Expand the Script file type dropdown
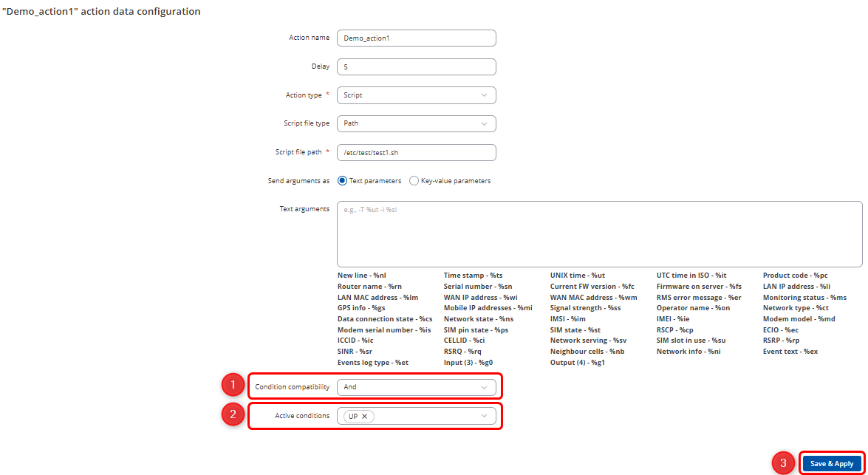Viewport: 868px width, 475px height. coord(416,123)
